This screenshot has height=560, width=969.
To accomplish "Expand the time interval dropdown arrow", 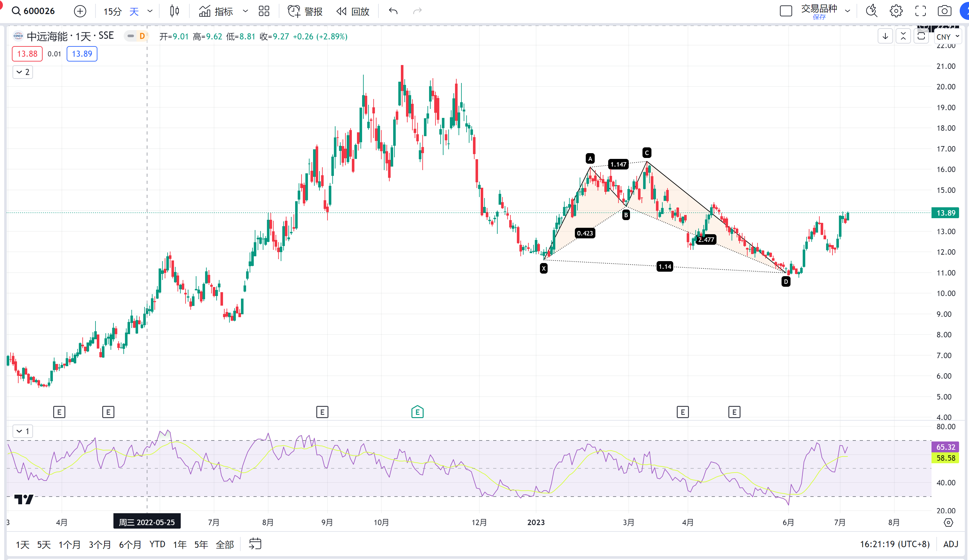I will [150, 11].
